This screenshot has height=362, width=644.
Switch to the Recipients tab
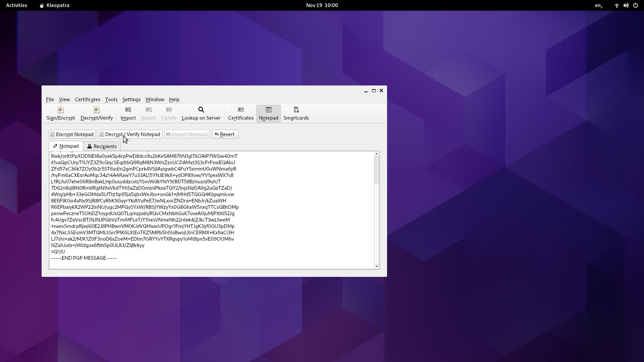click(102, 146)
